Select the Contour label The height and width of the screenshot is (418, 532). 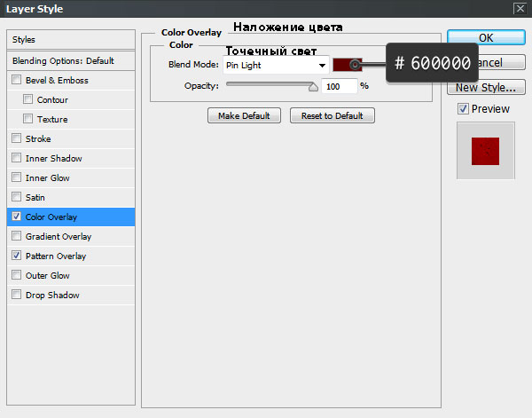[x=52, y=99]
